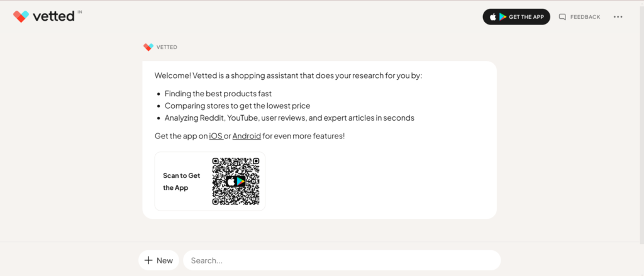Click the Feedback speech bubble icon
The height and width of the screenshot is (276, 644).
[x=562, y=17]
